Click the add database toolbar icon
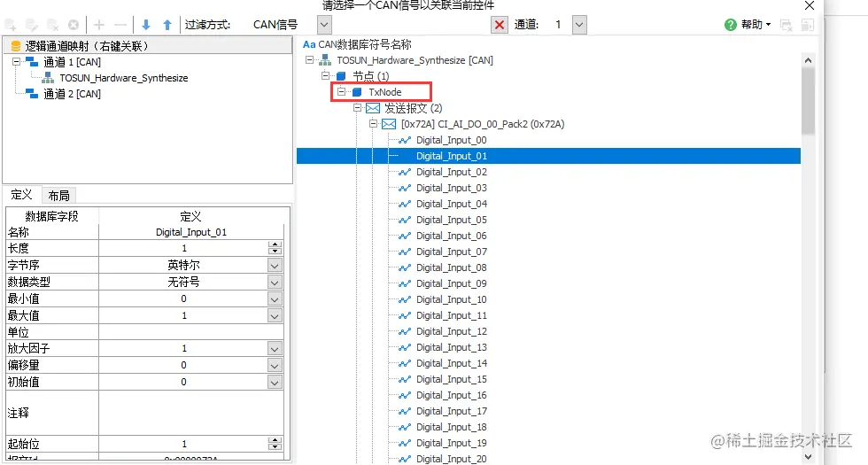868x465 pixels. 11,25
